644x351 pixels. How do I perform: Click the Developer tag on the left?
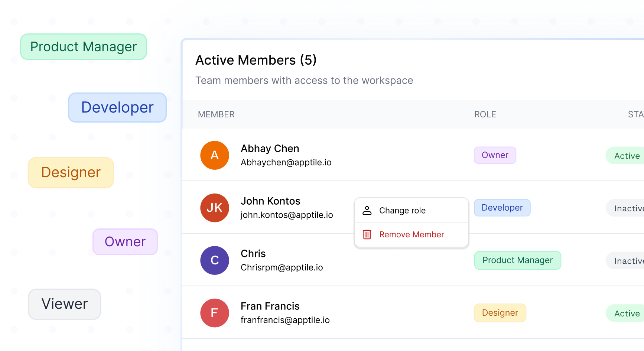(117, 107)
